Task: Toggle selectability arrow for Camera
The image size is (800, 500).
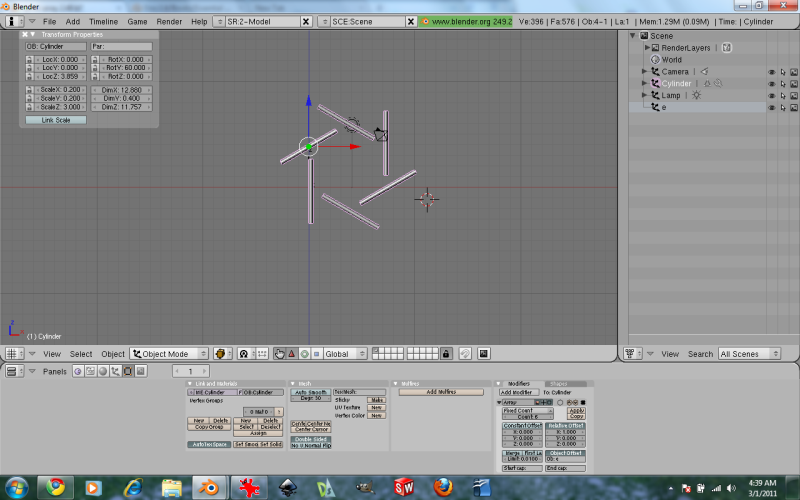Action: (x=783, y=72)
